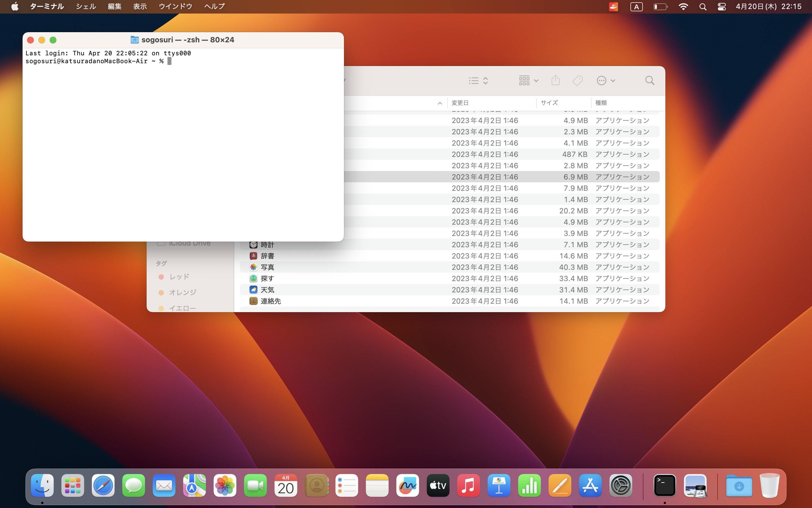Open the 表示 menu
The width and height of the screenshot is (812, 508).
point(140,6)
